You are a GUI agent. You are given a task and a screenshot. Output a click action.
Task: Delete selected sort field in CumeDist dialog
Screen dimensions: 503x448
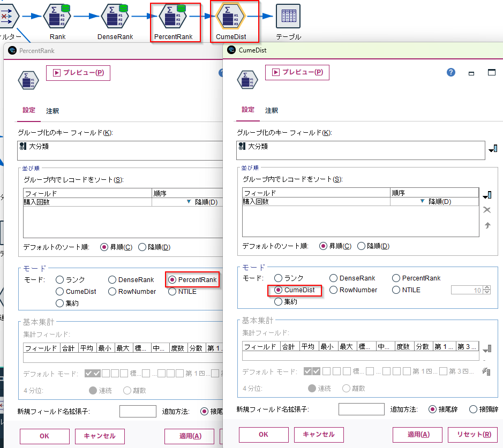coord(487,210)
